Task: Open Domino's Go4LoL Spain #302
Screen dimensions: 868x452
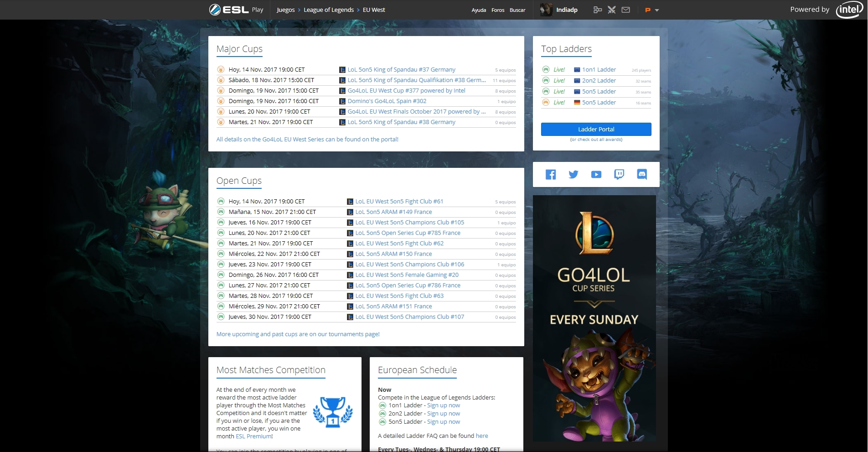Action: tap(387, 101)
